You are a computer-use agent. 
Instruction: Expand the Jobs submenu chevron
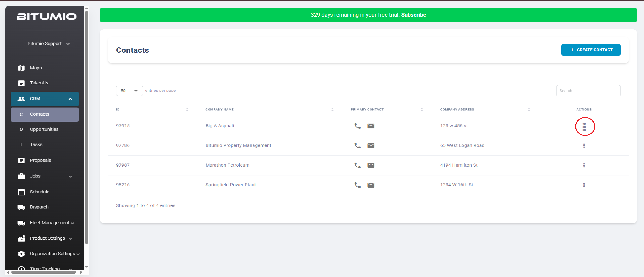(70, 176)
